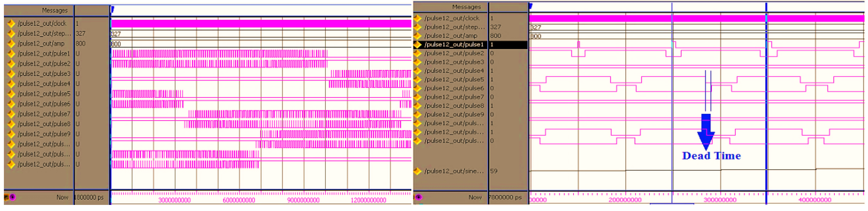Select the pulse3 signal name in left window
This screenshot has width=868, height=211.
[x=44, y=74]
